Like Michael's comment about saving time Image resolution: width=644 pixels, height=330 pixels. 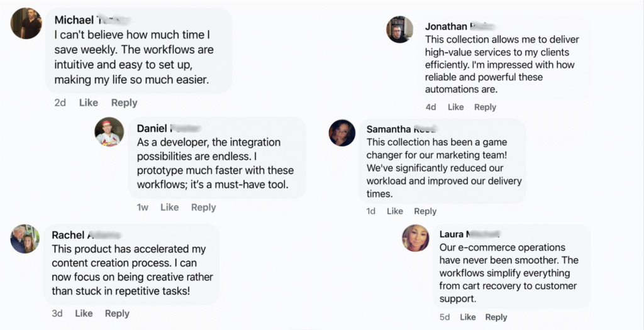point(89,102)
